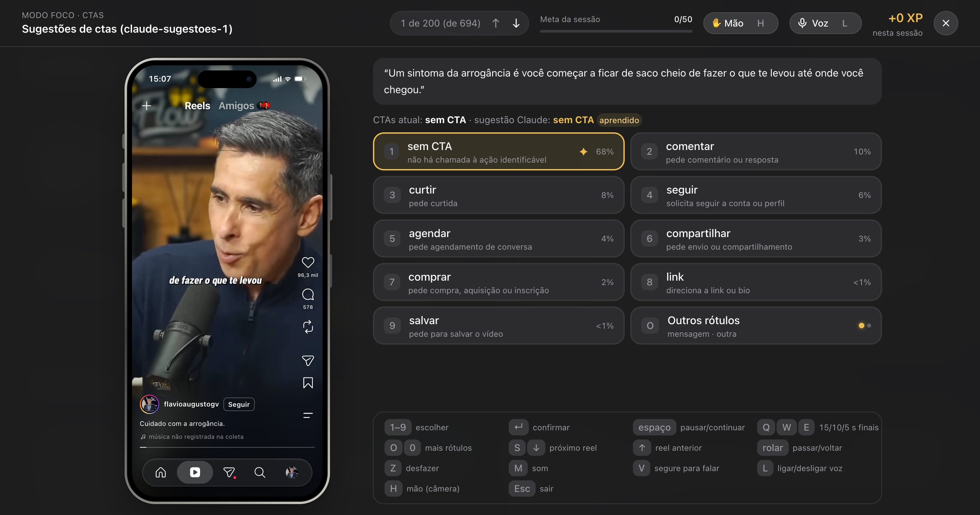
Task: Click the reel caption 'Cuidado com a arrogância.'
Action: pos(182,424)
